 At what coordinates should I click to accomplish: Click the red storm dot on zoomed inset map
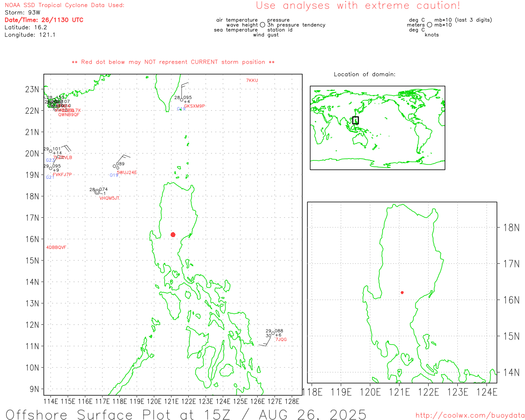[x=402, y=292]
